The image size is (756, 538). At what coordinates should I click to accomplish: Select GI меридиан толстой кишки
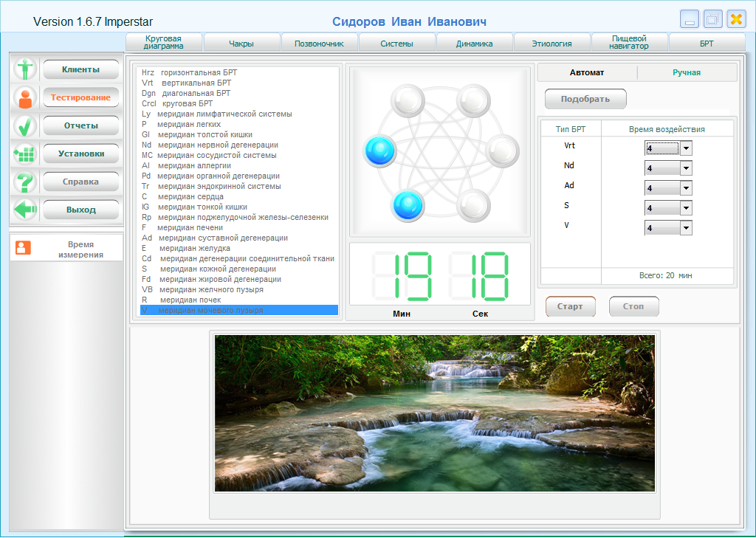click(x=239, y=134)
